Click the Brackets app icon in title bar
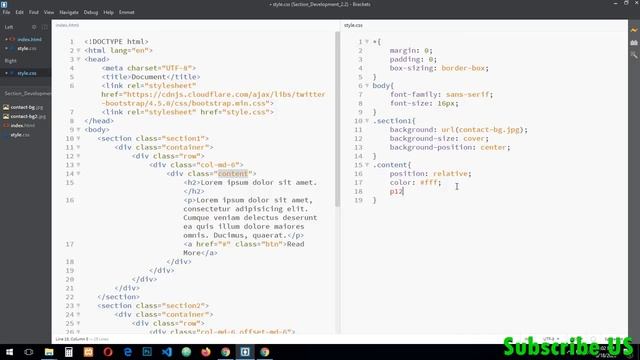This screenshot has width=640, height=360. (x=4, y=4)
